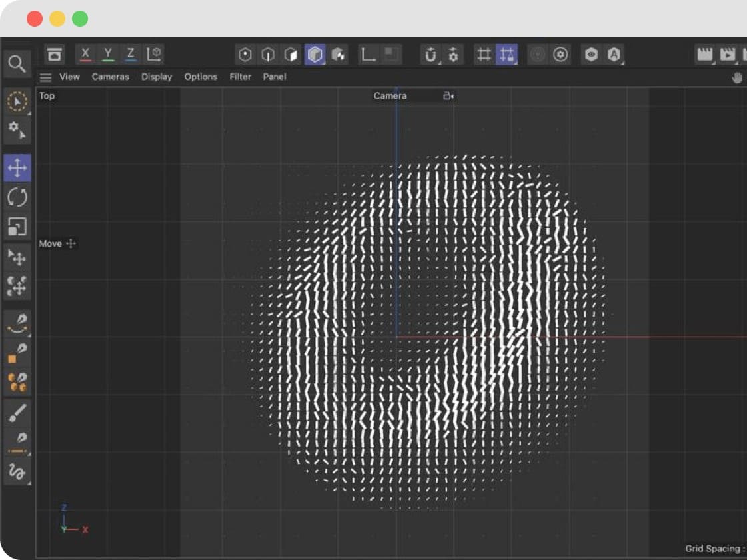Activate the Move tool in sidebar
This screenshot has width=747, height=560.
[17, 168]
